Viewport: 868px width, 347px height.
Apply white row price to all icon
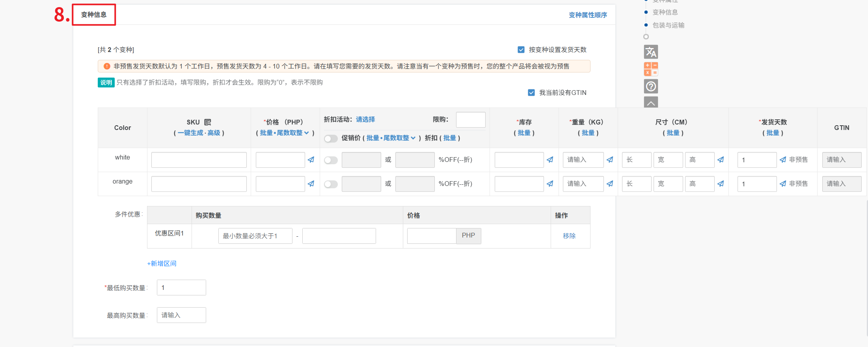[x=311, y=160]
